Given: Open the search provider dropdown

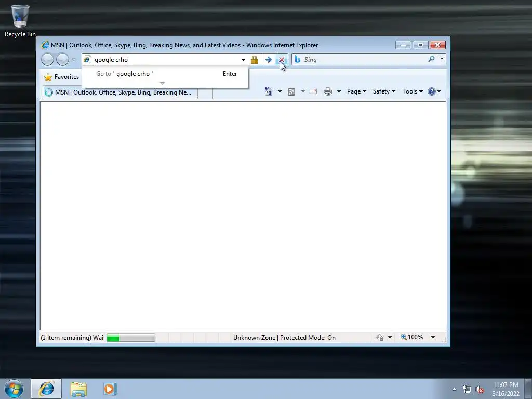Looking at the screenshot, I should click(x=442, y=59).
